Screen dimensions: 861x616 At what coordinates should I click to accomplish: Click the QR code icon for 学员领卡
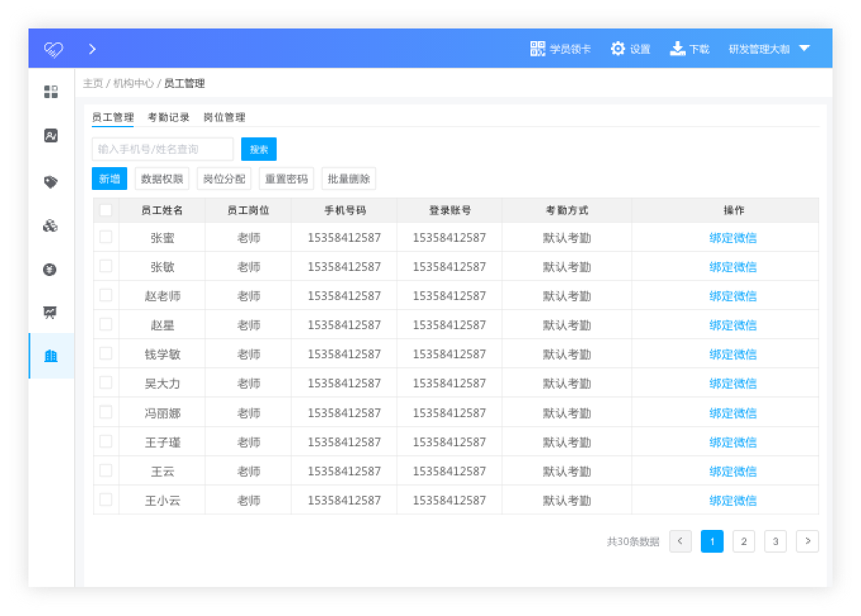[537, 49]
